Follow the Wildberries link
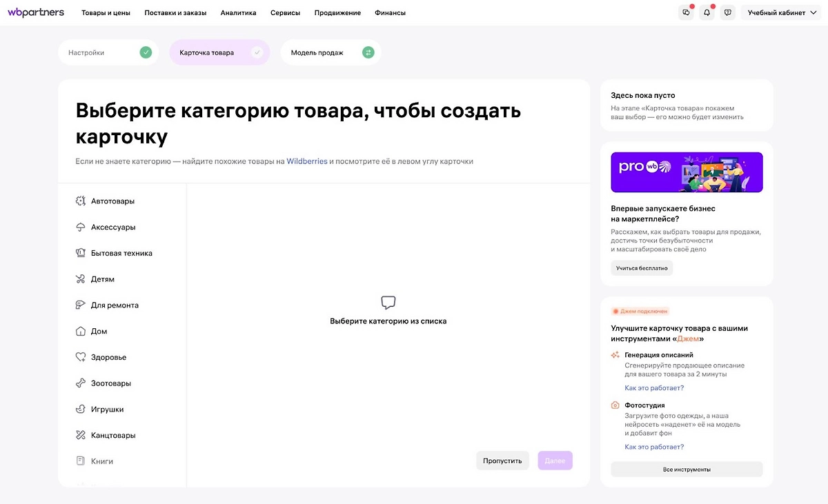828x504 pixels. (307, 161)
